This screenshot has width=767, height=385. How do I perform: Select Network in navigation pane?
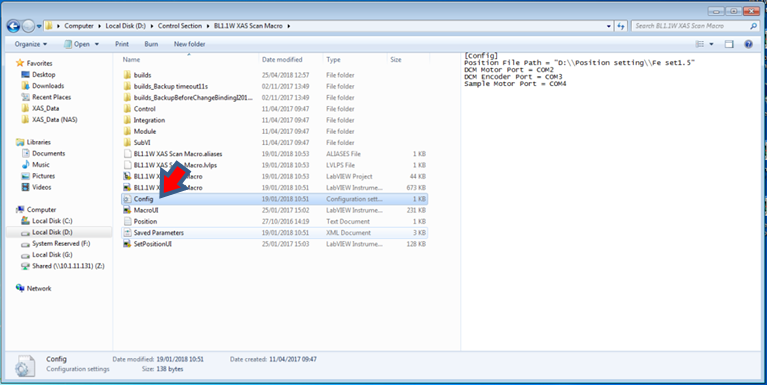point(39,288)
